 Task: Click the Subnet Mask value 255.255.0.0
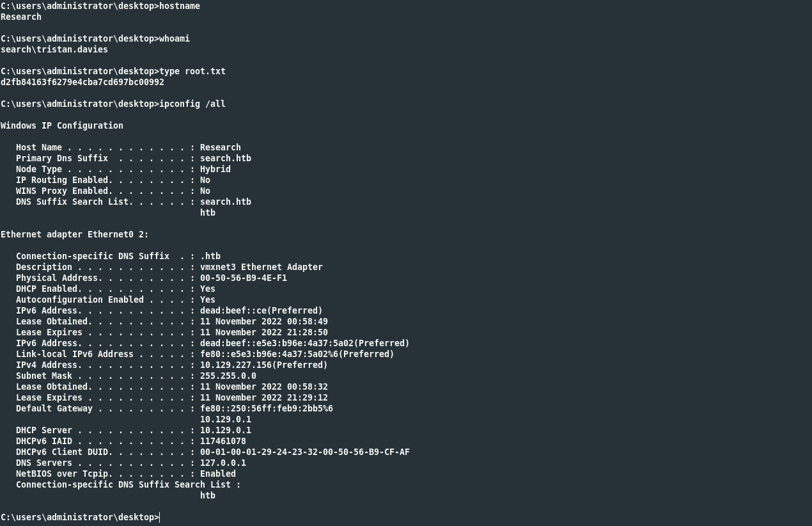228,376
